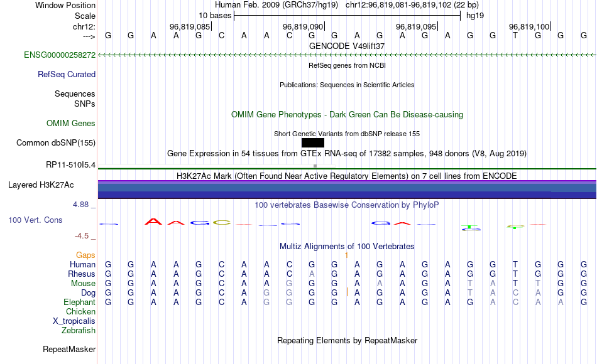The height and width of the screenshot is (364, 597).
Task: Click the OMIM Gene Phenotypes title
Action: pyautogui.click(x=347, y=114)
